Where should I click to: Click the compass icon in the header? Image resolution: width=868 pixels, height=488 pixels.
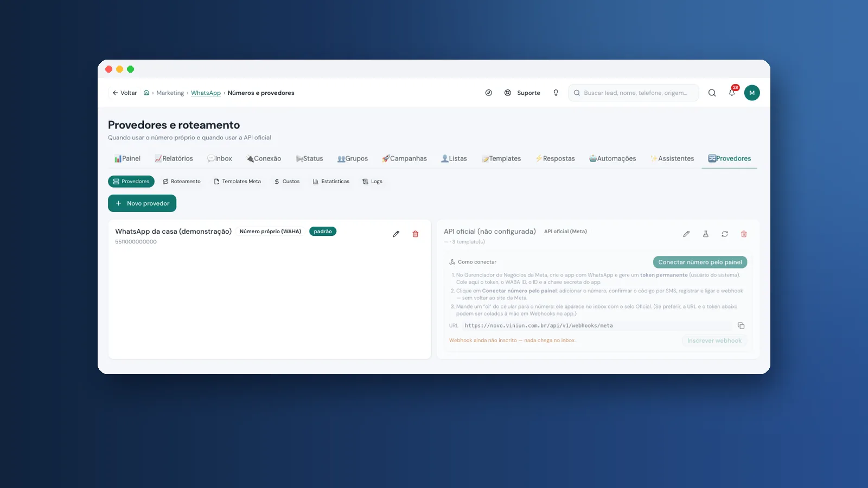click(489, 93)
